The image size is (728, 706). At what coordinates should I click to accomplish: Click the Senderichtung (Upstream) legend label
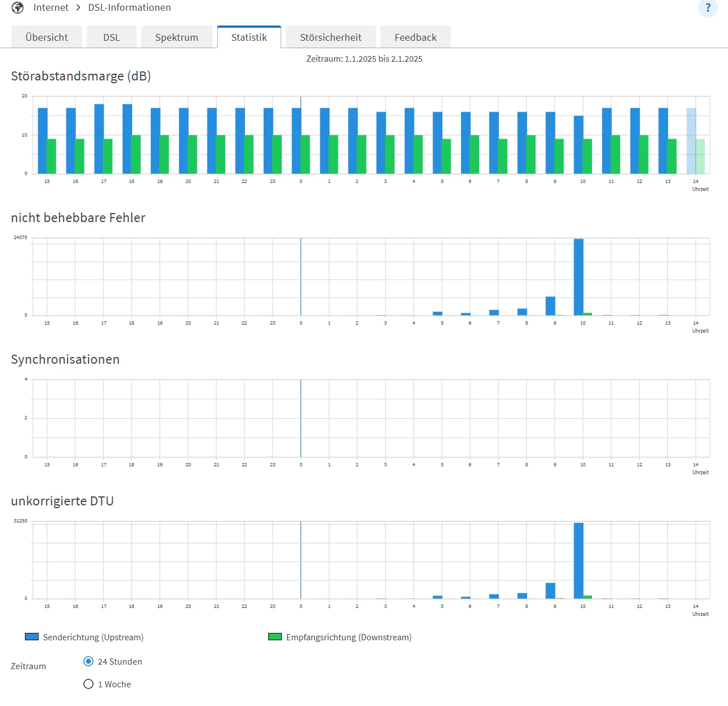coord(93,637)
